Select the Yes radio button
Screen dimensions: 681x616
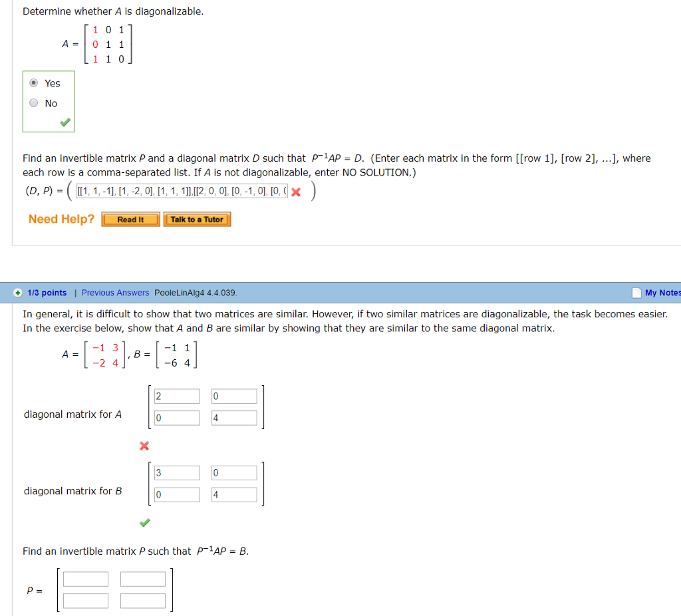[33, 82]
